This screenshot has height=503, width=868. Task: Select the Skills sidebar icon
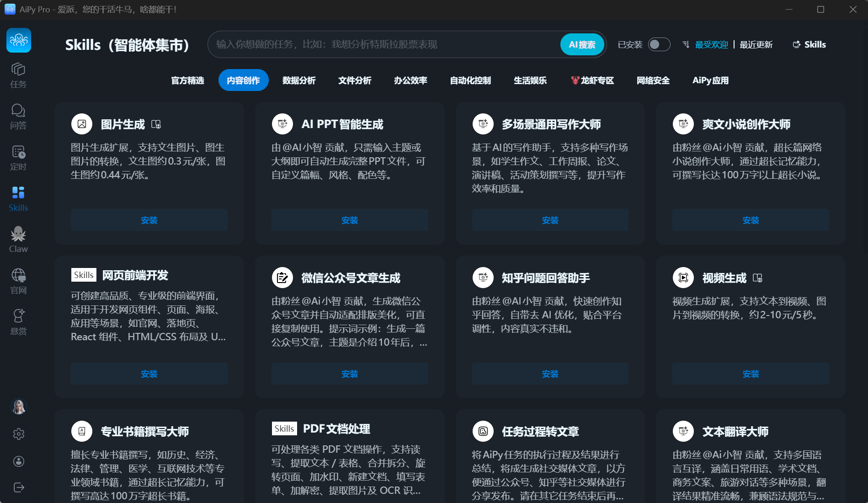(x=18, y=199)
